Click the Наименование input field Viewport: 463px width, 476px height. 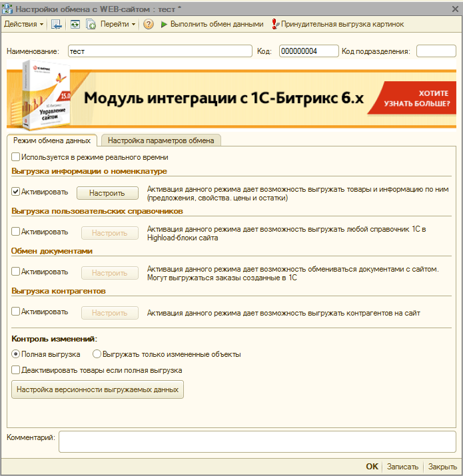[x=160, y=51]
